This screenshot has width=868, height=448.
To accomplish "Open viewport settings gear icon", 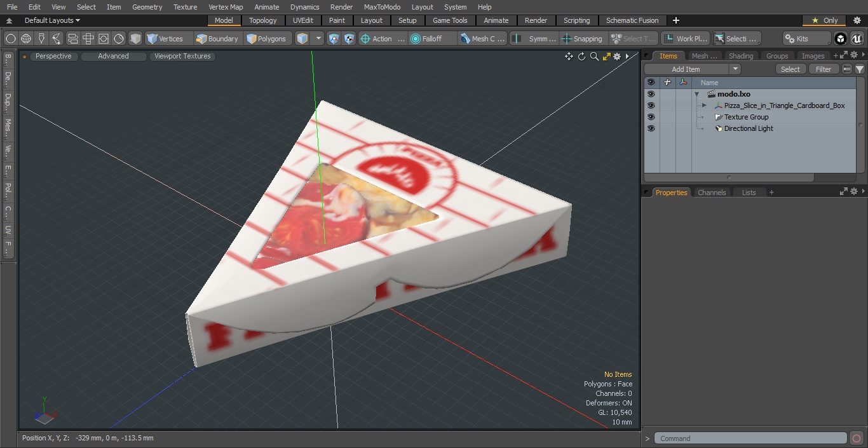I will click(x=617, y=57).
